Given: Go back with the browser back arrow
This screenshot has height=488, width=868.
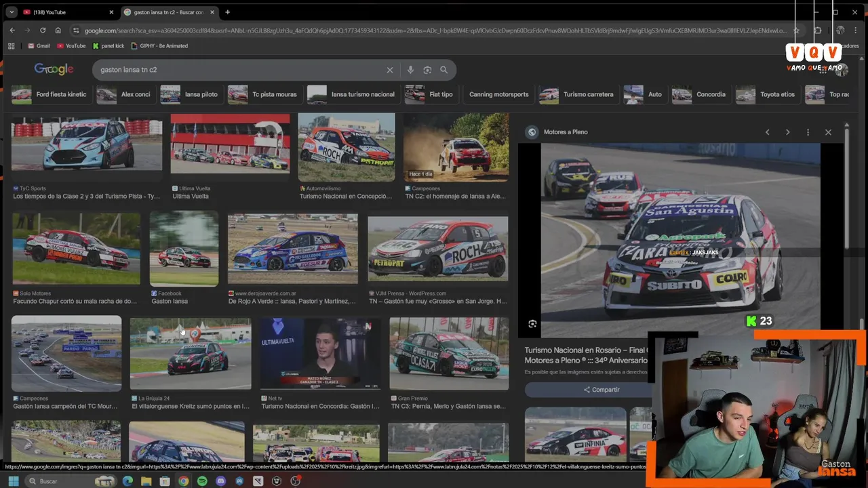Looking at the screenshot, I should pos(12,30).
